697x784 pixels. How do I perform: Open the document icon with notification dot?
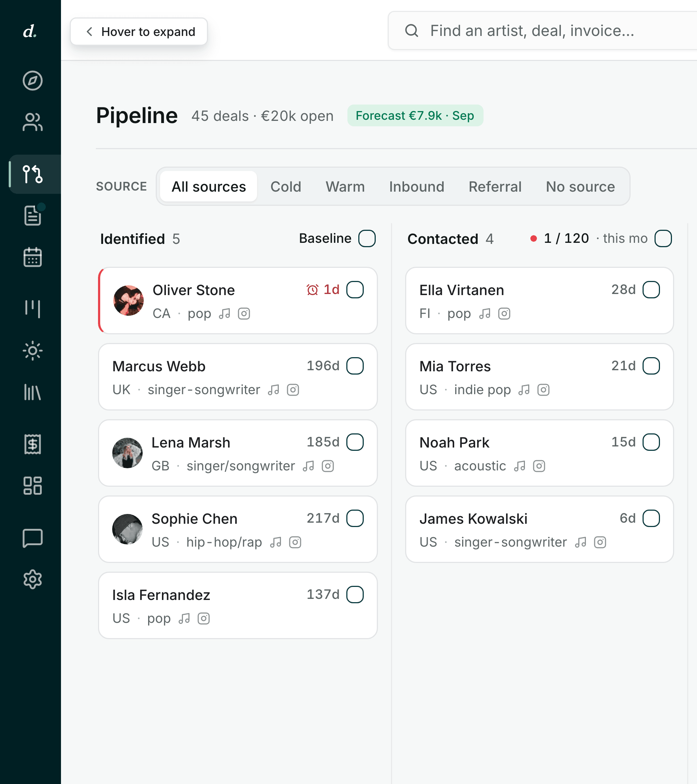pos(33,216)
